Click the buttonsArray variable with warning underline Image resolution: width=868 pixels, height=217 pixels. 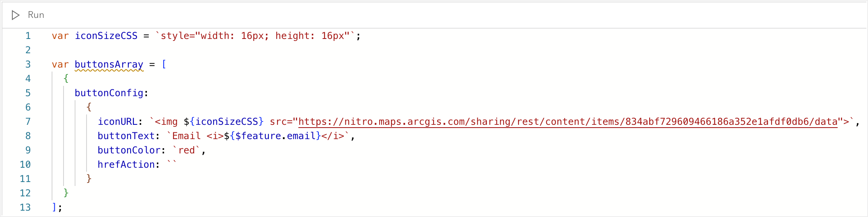(109, 64)
